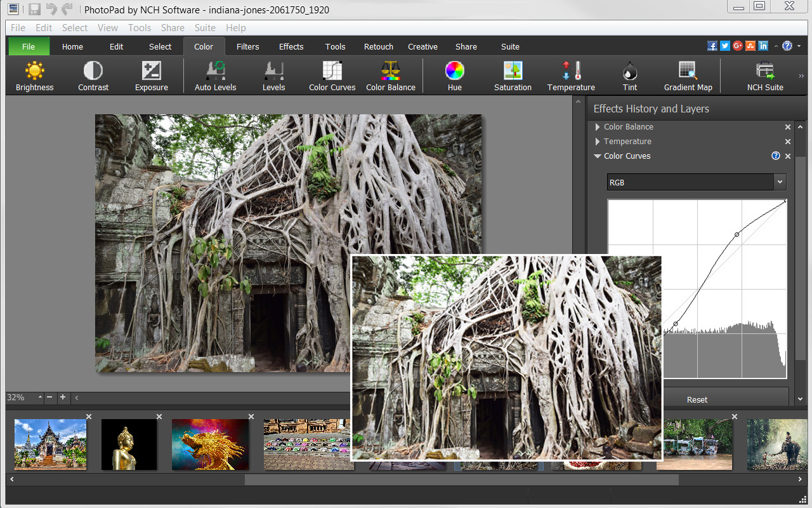
Task: Select the Brightness adjustment tool
Action: pos(34,75)
